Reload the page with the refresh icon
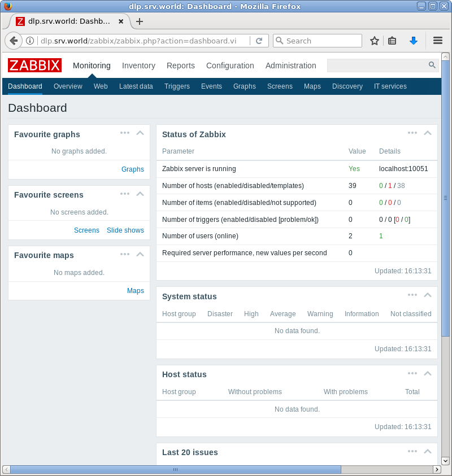The height and width of the screenshot is (476, 452). pos(259,41)
